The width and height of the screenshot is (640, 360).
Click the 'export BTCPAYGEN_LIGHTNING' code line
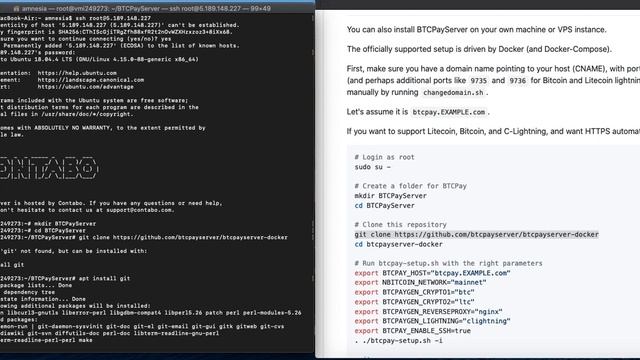[x=433, y=321]
